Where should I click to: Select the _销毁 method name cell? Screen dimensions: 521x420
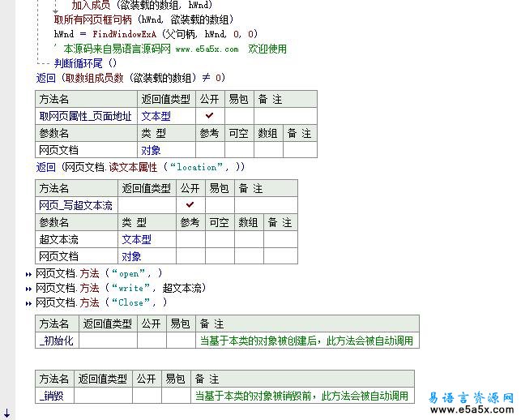pyautogui.click(x=54, y=396)
